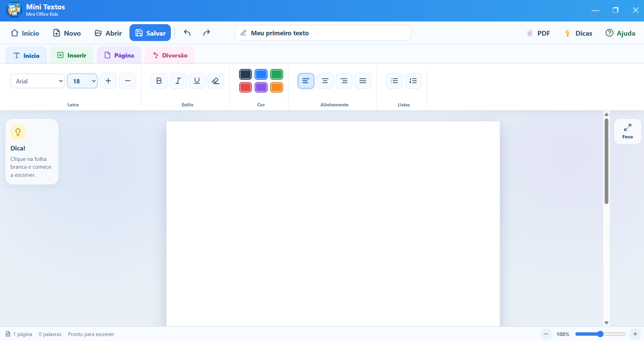Enter Foco full-screen mode
644x341 pixels.
(627, 131)
